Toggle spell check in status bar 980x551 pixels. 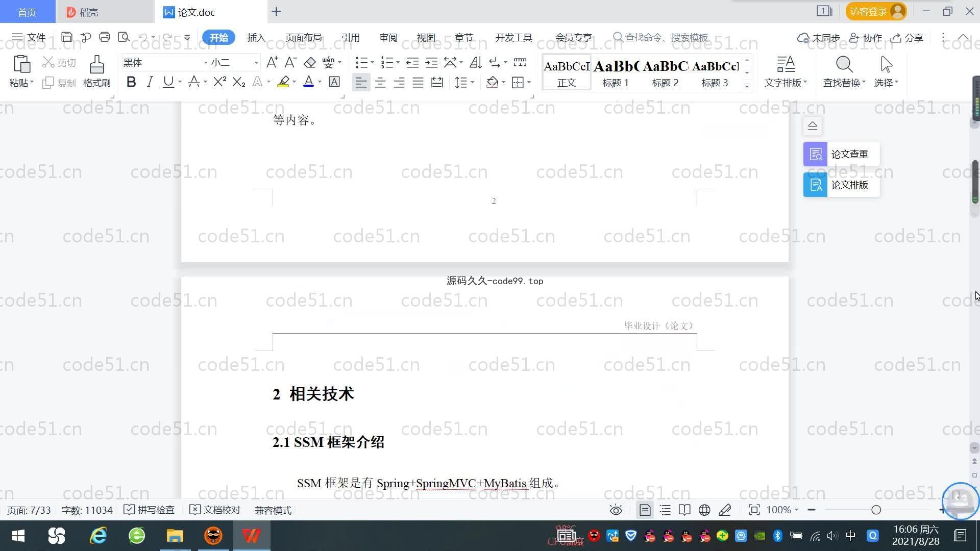tap(150, 510)
